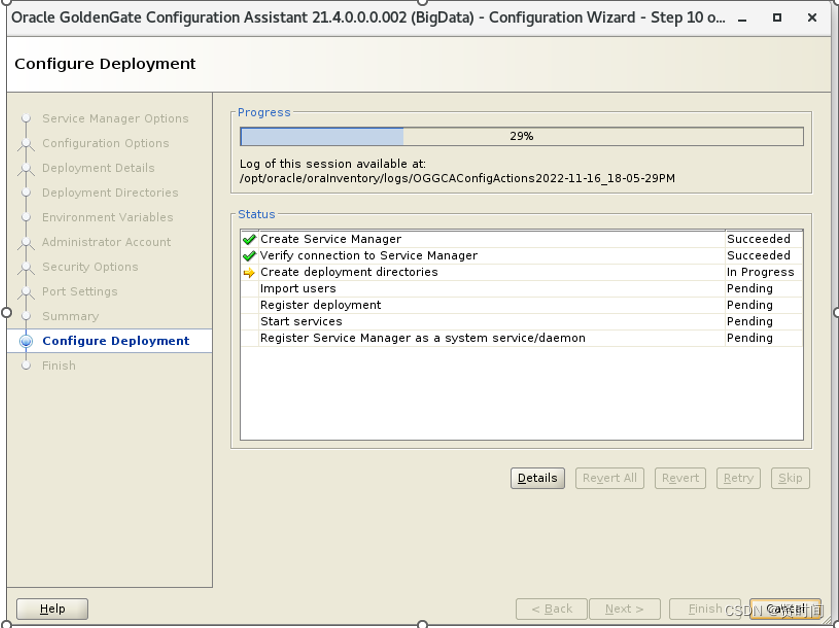Screen dimensions: 839x628
Task: Select the Configure Deployment step label
Action: tap(116, 341)
